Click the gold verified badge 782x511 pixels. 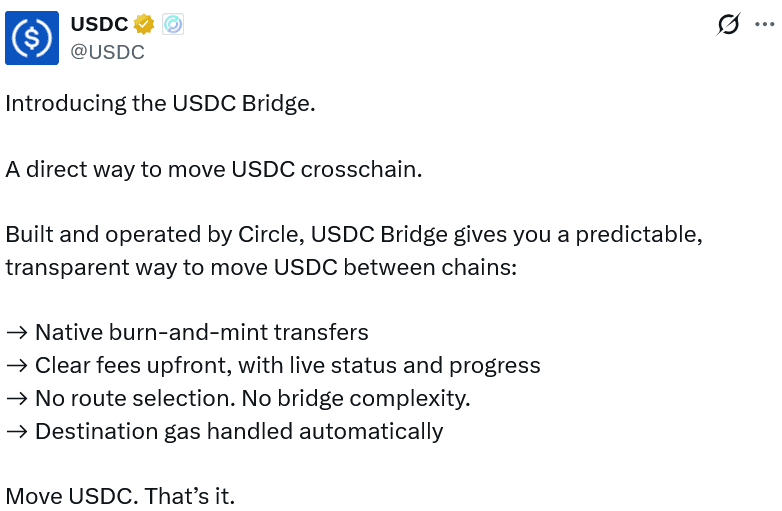144,25
